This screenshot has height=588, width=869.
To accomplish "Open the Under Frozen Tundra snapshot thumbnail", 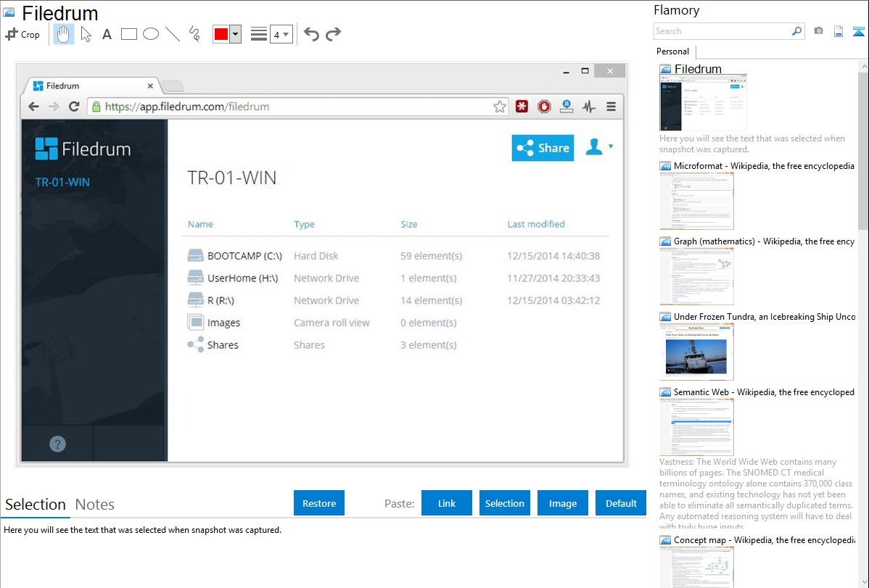I will coord(696,352).
